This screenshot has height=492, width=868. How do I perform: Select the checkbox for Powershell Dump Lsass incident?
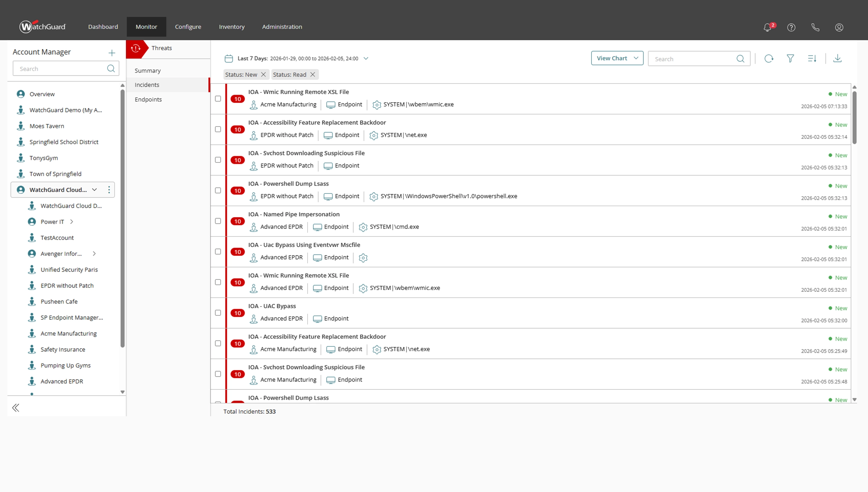point(218,190)
